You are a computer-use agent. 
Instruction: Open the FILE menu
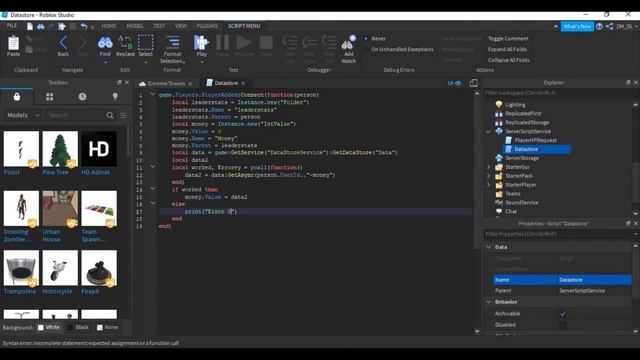tap(12, 26)
